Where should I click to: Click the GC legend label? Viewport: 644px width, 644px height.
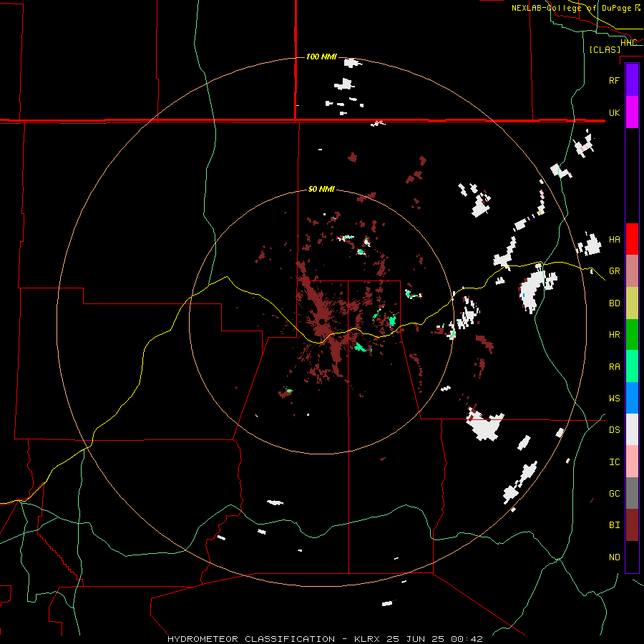coord(614,494)
